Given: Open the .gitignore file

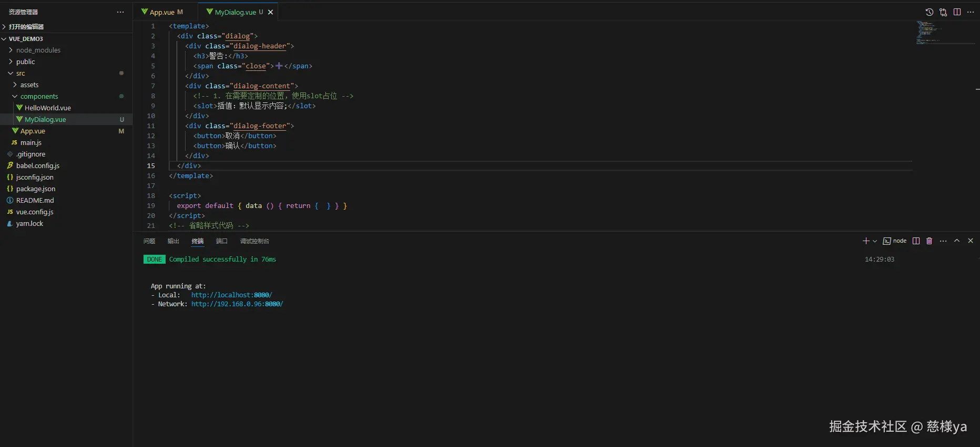Looking at the screenshot, I should pyautogui.click(x=66, y=154).
